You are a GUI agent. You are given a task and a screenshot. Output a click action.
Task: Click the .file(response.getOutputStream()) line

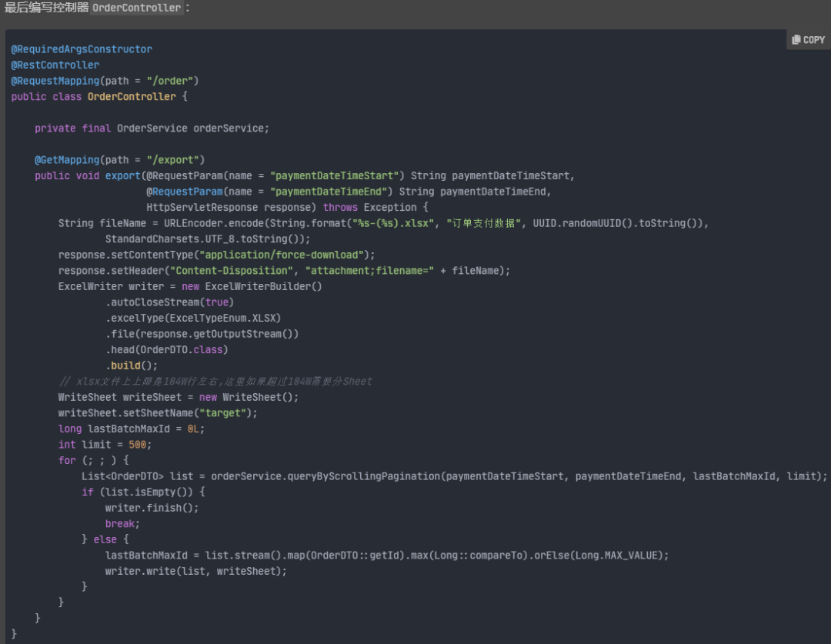(x=202, y=335)
